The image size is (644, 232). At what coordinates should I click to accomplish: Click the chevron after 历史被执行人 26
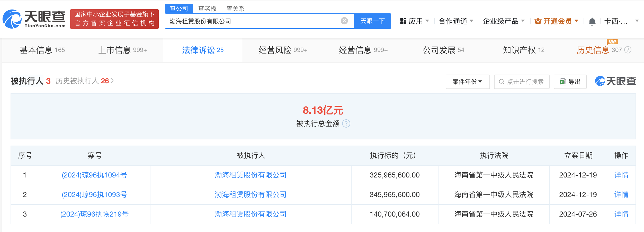(112, 81)
